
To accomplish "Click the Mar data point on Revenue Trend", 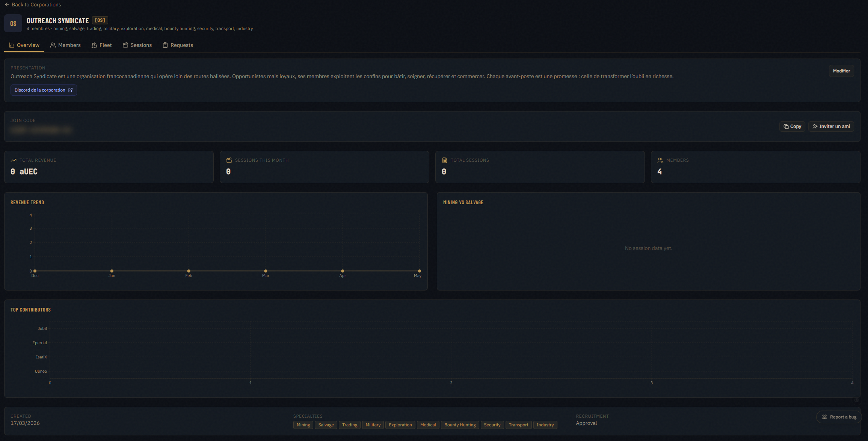I will point(266,271).
